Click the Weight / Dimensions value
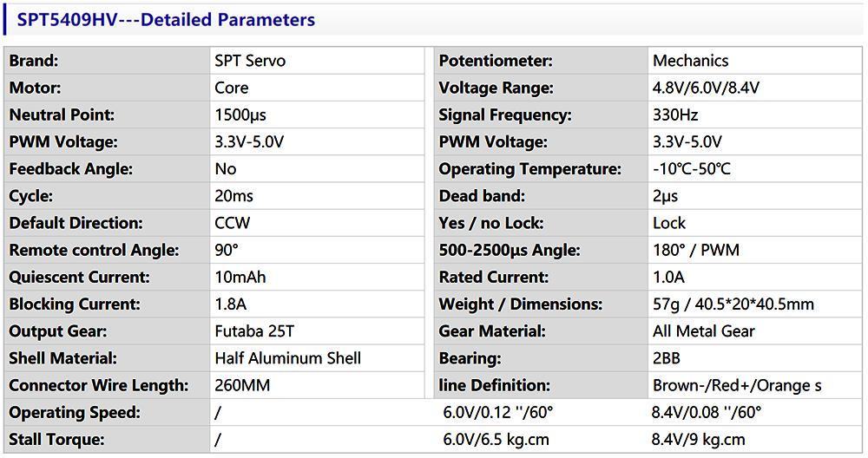Viewport: 868px width, 458px height. 733,304
